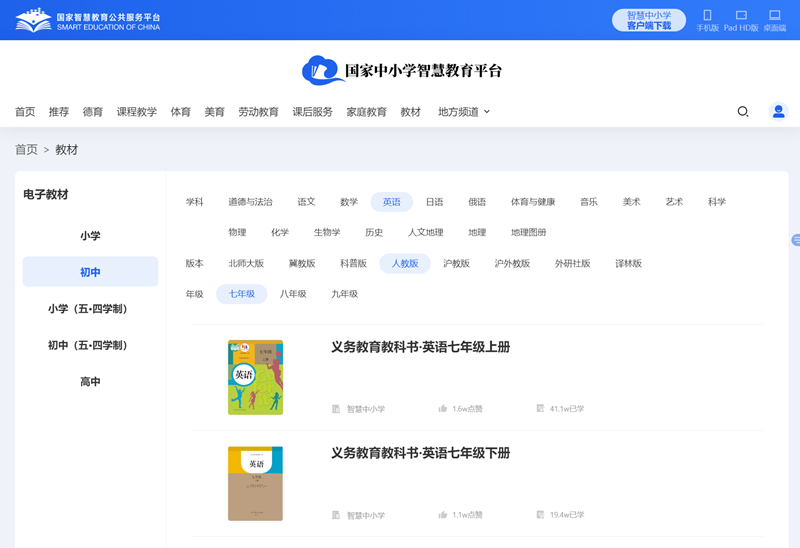The image size is (800, 548).
Task: Click the Smart Education of China logo
Action: point(87,20)
